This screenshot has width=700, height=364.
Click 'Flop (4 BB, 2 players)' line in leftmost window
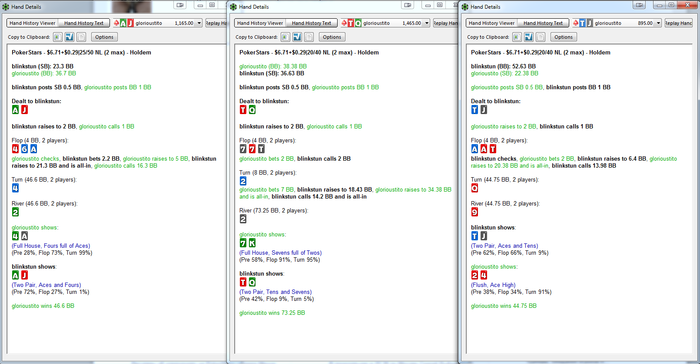pyautogui.click(x=40, y=141)
